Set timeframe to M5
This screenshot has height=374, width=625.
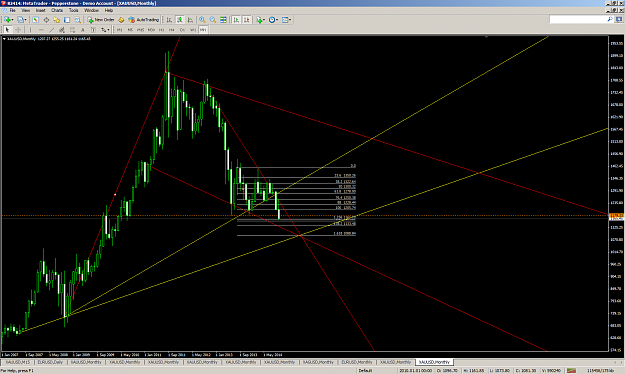(x=130, y=30)
